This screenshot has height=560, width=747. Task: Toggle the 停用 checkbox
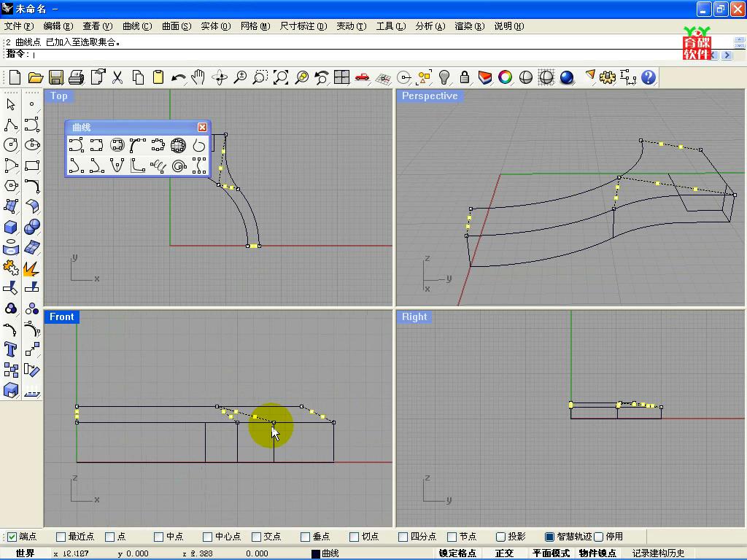point(599,537)
